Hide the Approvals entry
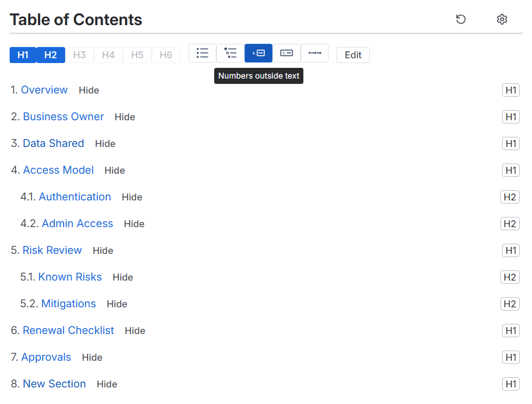The width and height of the screenshot is (532, 404). (x=92, y=358)
